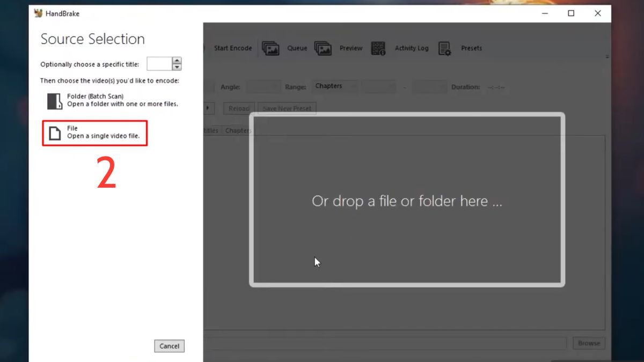644x362 pixels.
Task: Focus the specific title number field
Action: point(159,64)
